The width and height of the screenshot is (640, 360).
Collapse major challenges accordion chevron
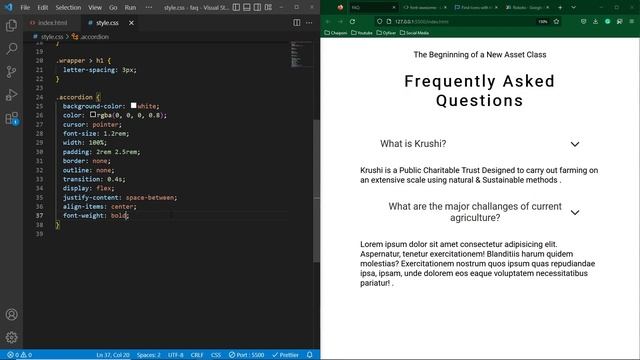click(575, 212)
